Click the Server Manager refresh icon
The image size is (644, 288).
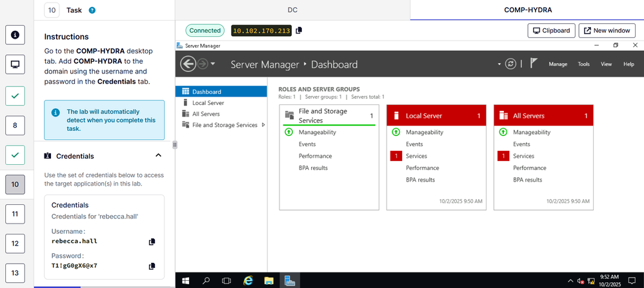click(x=511, y=64)
